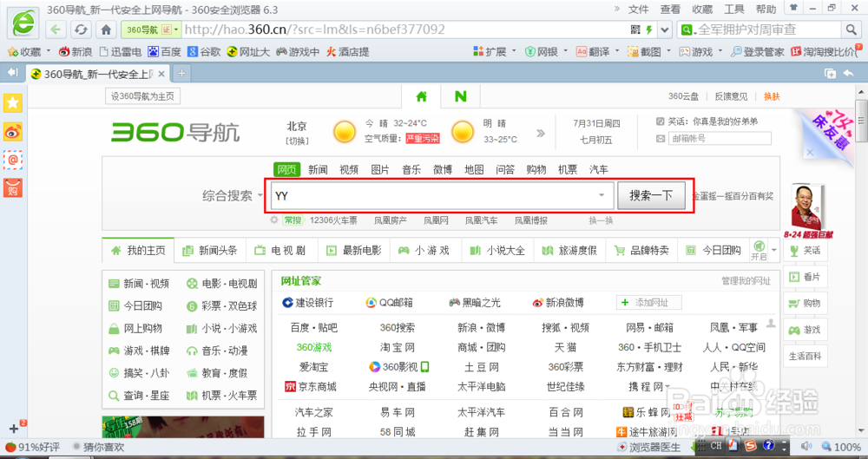Screen dimensions: 868x459
Task: Open the shopping bag icon in the sidebar
Action: [x=13, y=188]
